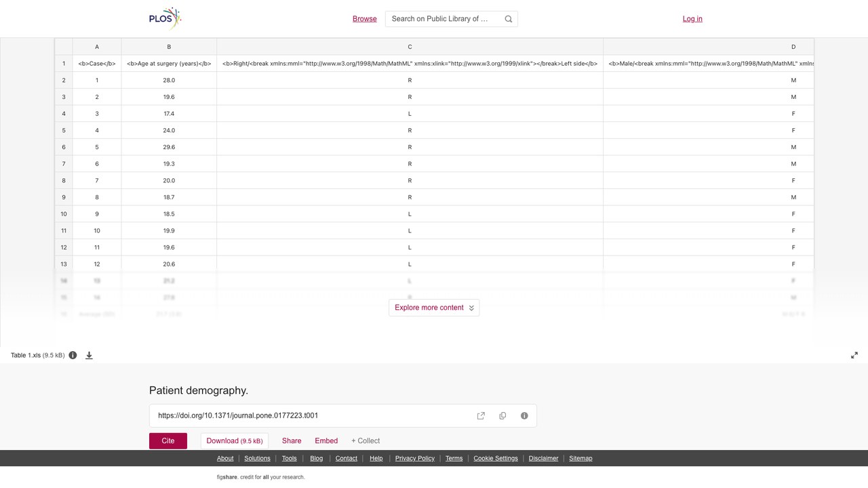Open DOI link in new window icon

(481, 415)
